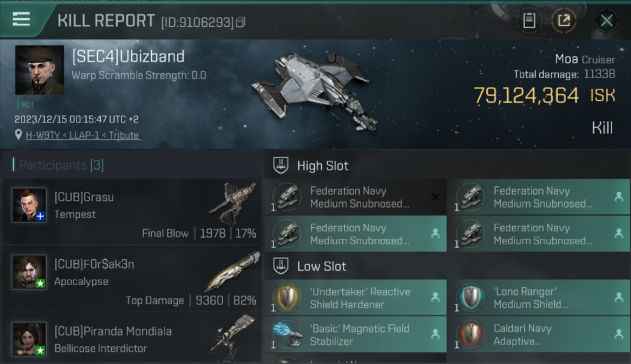The image size is (631, 364).
Task: Tap the share export icon
Action: click(x=564, y=20)
